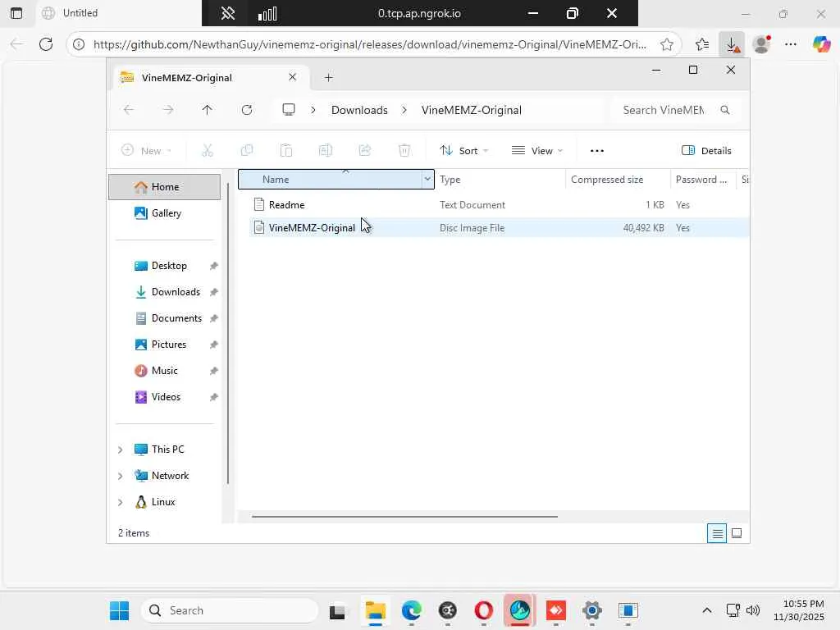Toggle the Details pane button
The height and width of the screenshot is (630, 840).
[x=706, y=151]
